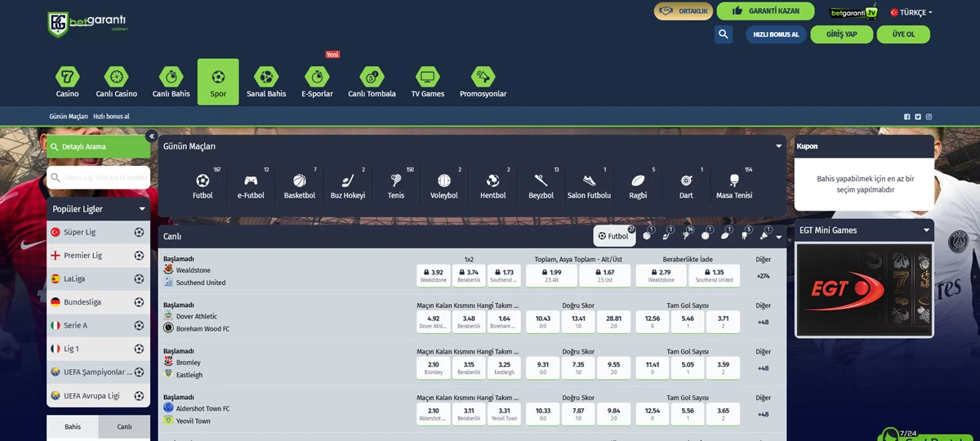Open Günün Maçları submenu link
The image size is (980, 441).
pos(69,117)
